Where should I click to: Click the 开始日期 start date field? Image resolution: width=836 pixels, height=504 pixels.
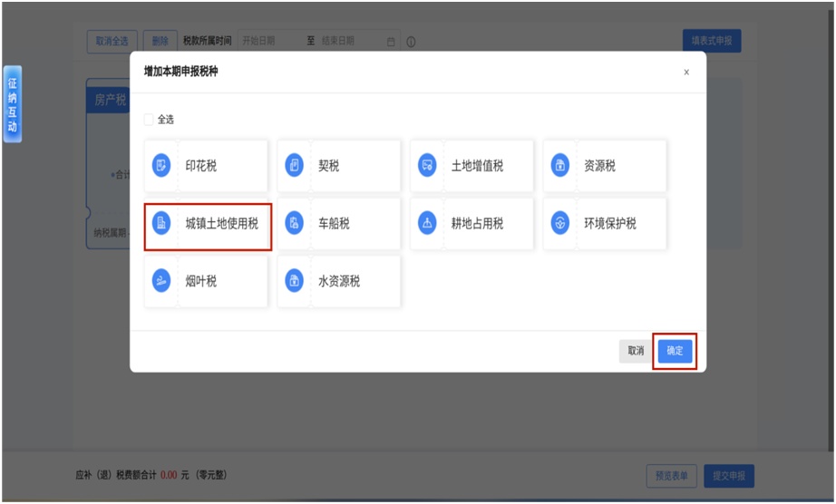[267, 42]
